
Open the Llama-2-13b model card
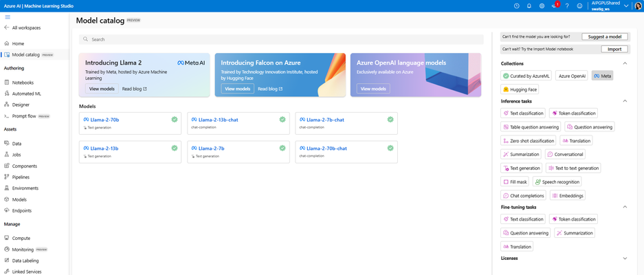pos(130,152)
